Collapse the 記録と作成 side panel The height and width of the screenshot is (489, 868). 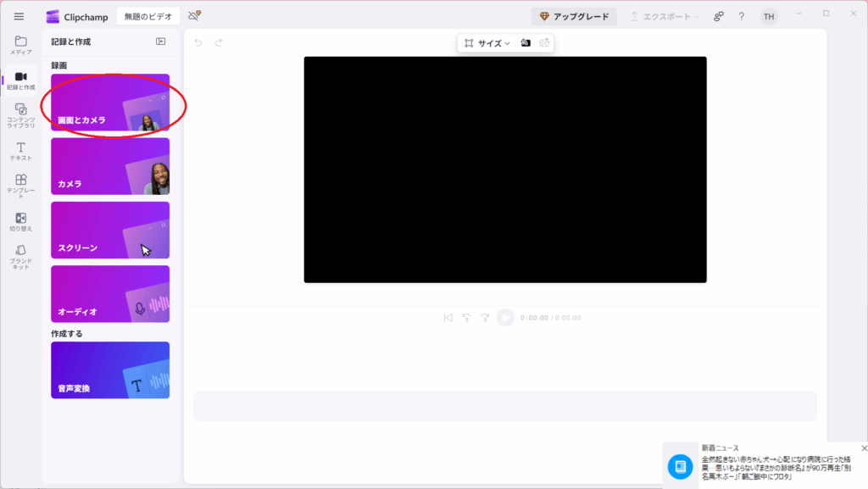(161, 42)
